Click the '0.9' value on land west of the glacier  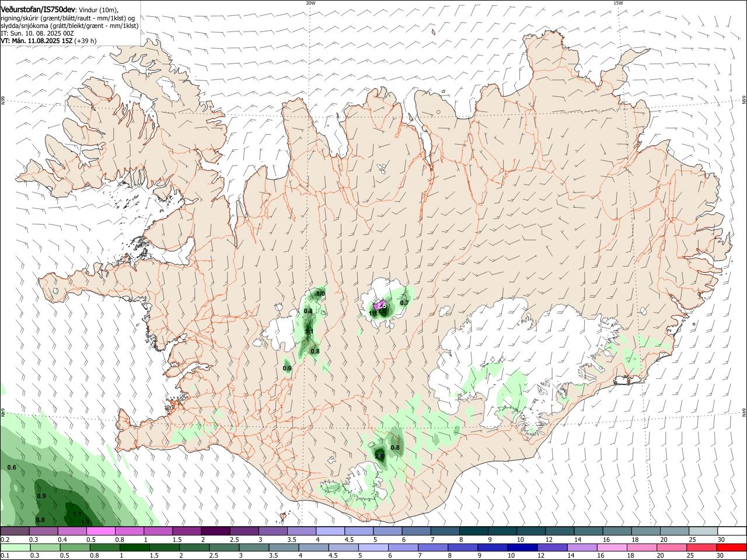click(287, 368)
